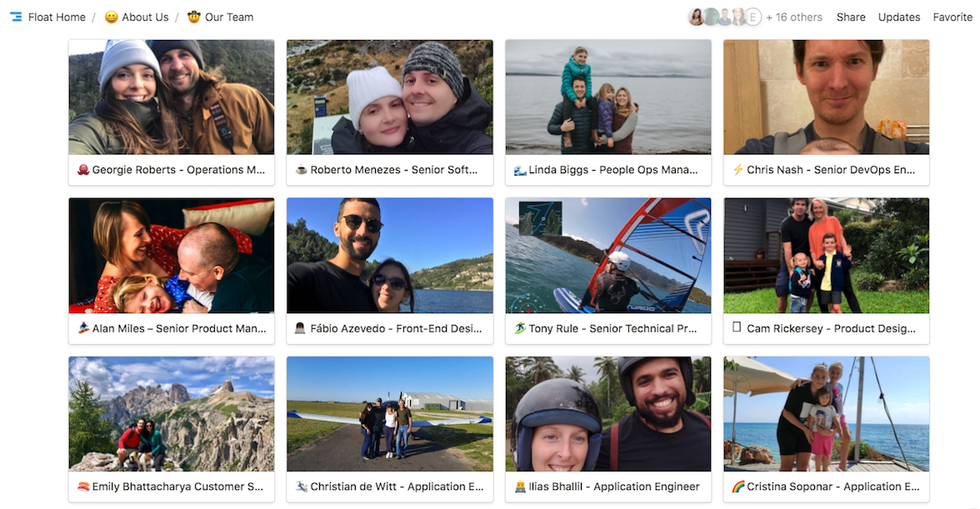Open Ilias Bhallil Application Engineer card
The image size is (980, 509).
pos(608,487)
